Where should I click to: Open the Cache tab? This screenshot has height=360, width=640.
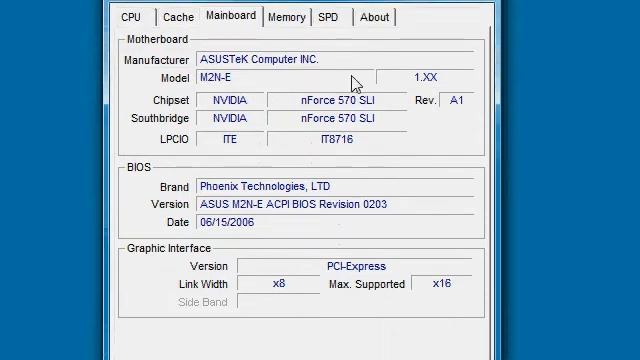[x=178, y=17]
